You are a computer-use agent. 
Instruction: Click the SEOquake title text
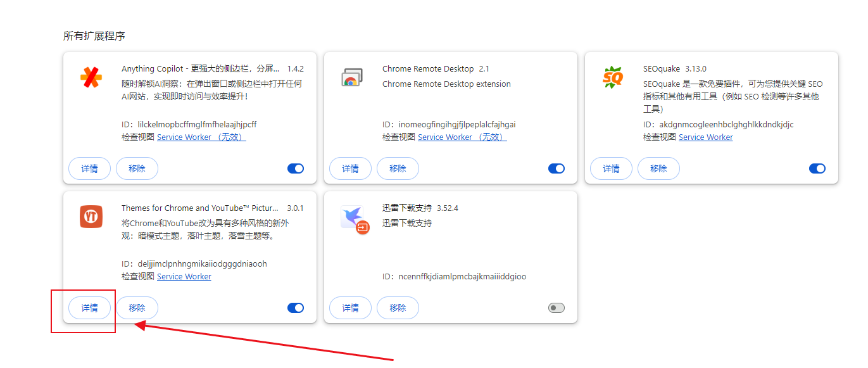(x=662, y=69)
